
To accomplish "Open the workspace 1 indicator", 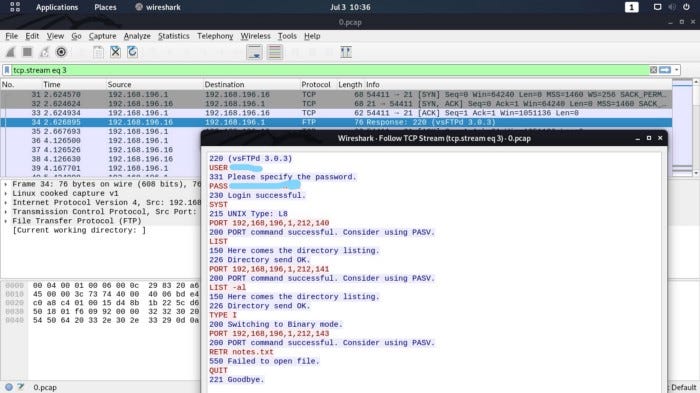I will (631, 7).
